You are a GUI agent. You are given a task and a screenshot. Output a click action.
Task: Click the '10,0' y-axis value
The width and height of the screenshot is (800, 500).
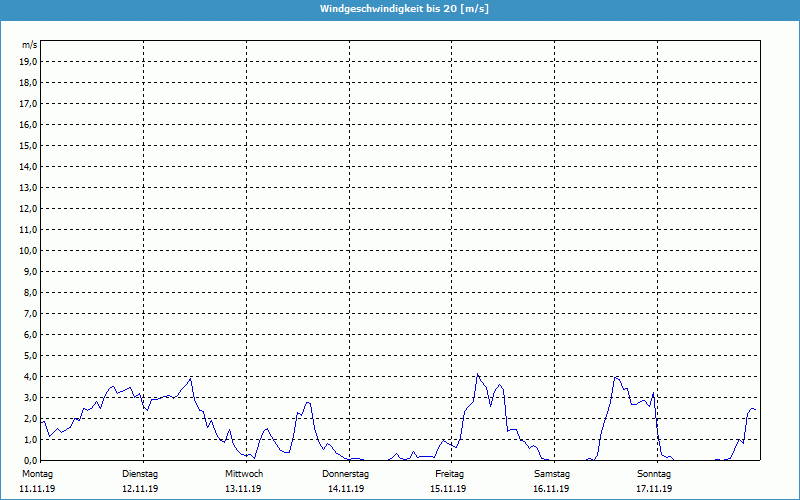click(x=28, y=250)
